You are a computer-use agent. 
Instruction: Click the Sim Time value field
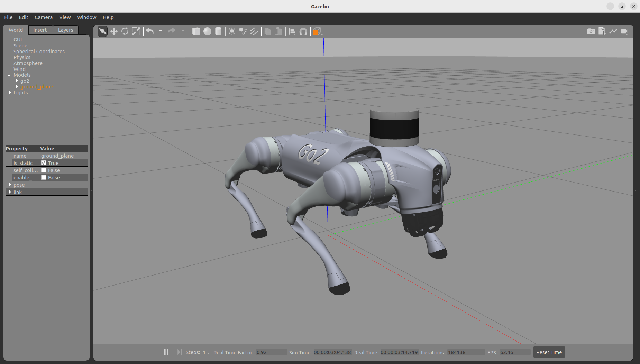coord(332,352)
